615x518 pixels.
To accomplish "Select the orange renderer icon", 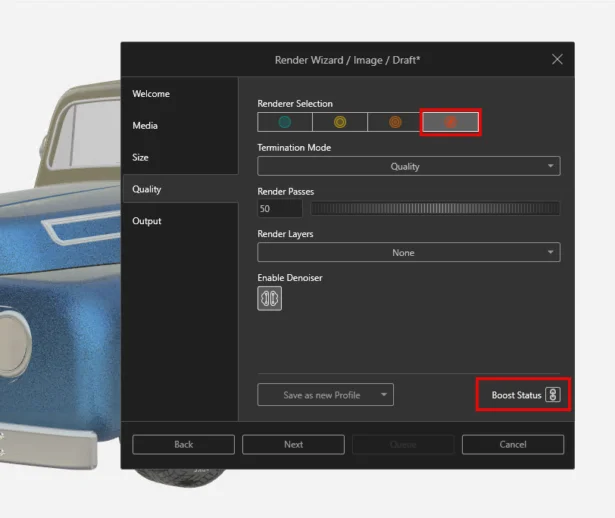I will pyautogui.click(x=395, y=122).
